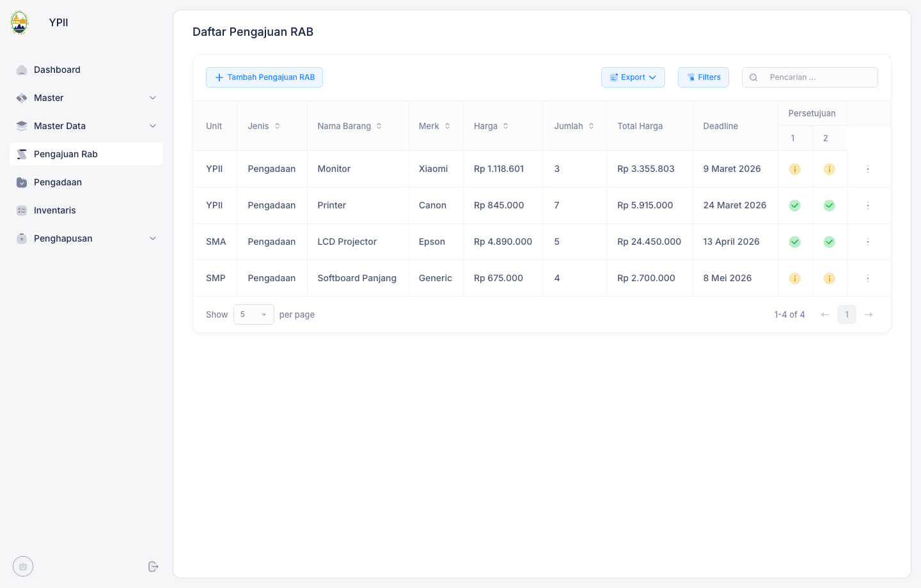921x588 pixels.
Task: Expand the Penghapusan sidebar menu
Action: click(86, 238)
